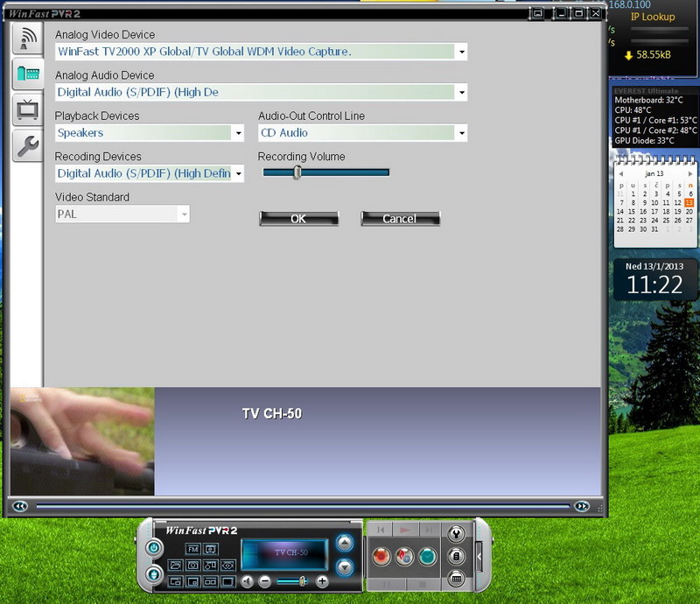This screenshot has width=700, height=604.
Task: Click the pause button on control panel
Action: coord(387,585)
